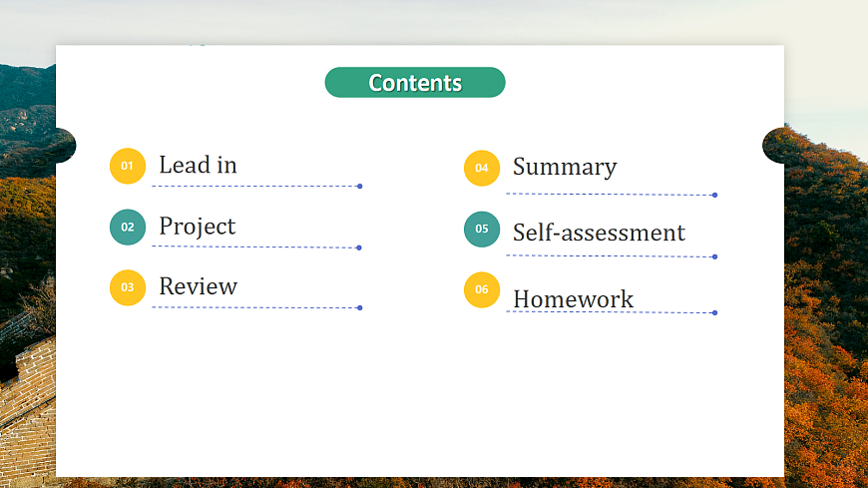This screenshot has height=488, width=868.
Task: Click the green Contents title banner
Action: [415, 83]
